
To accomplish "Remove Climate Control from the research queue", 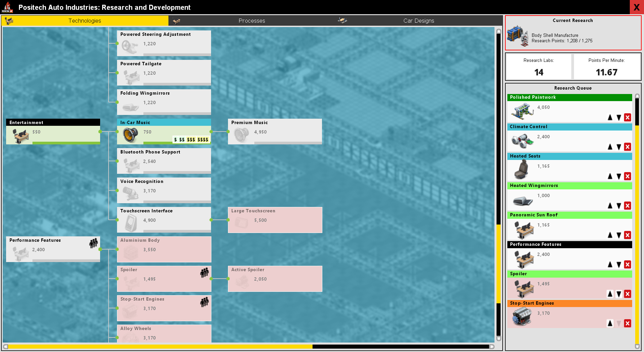I will pos(628,147).
